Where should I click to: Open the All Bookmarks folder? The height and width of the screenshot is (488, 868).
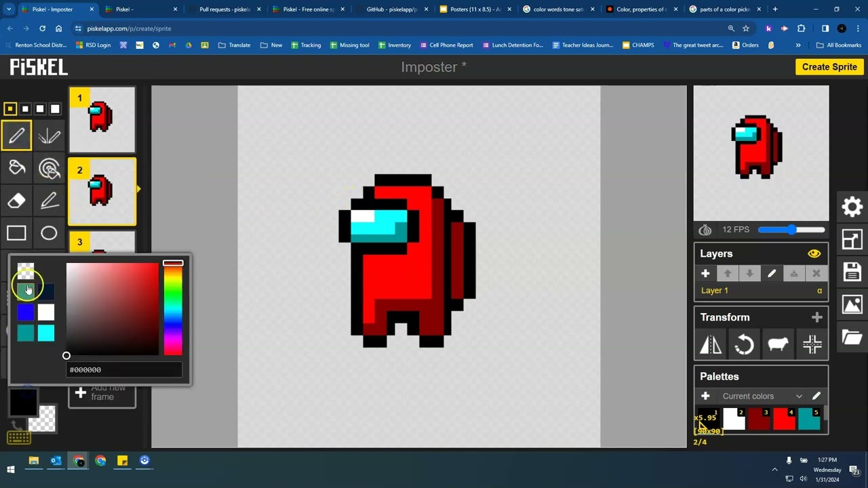839,45
